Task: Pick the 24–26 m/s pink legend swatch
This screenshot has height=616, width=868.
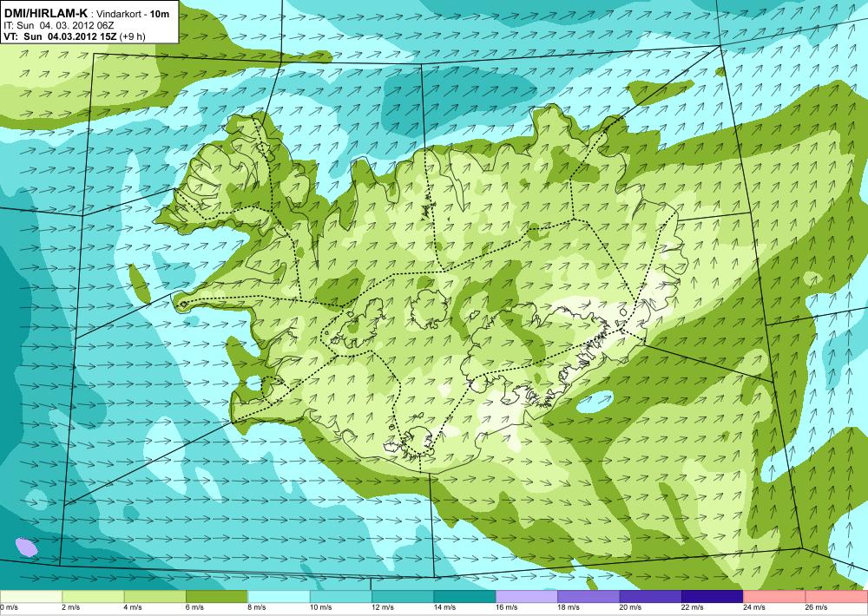Action: pyautogui.click(x=775, y=597)
